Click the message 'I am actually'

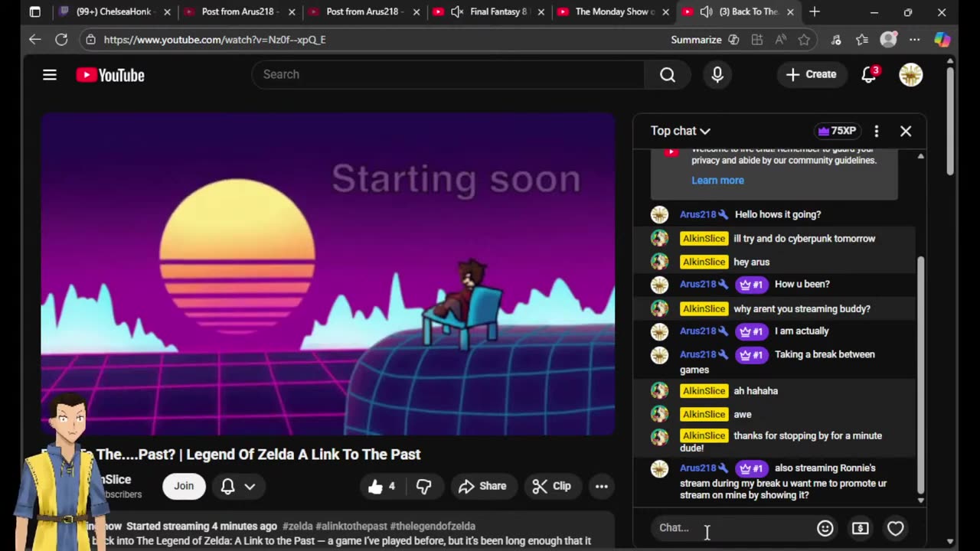(x=802, y=331)
